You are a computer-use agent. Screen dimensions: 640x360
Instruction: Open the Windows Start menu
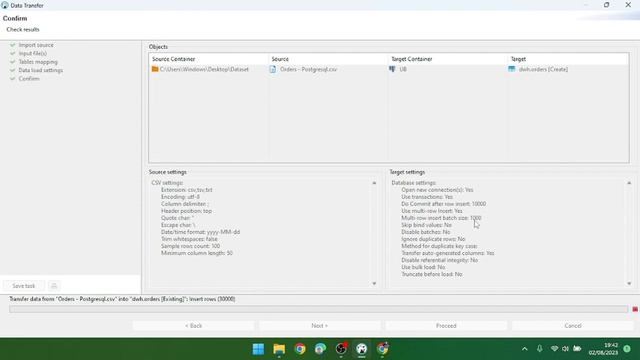click(x=258, y=349)
